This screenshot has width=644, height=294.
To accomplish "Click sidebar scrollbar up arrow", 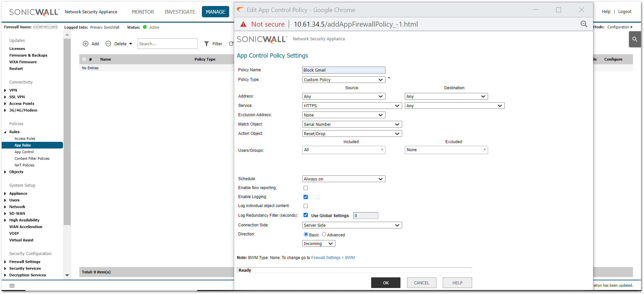I will click(x=67, y=35).
